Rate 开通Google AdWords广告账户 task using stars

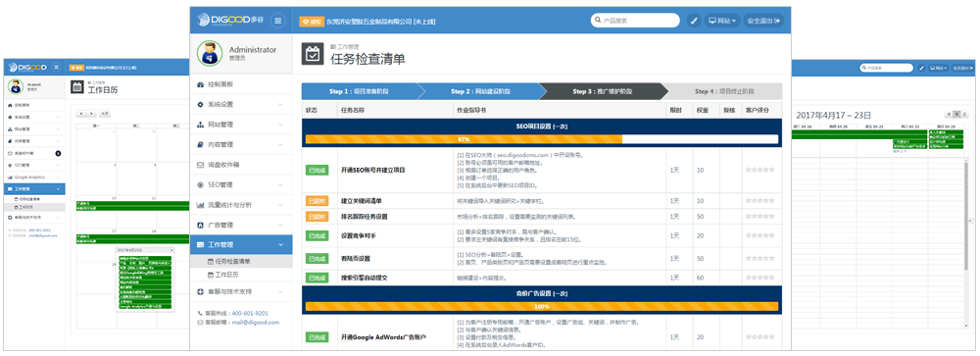[759, 337]
